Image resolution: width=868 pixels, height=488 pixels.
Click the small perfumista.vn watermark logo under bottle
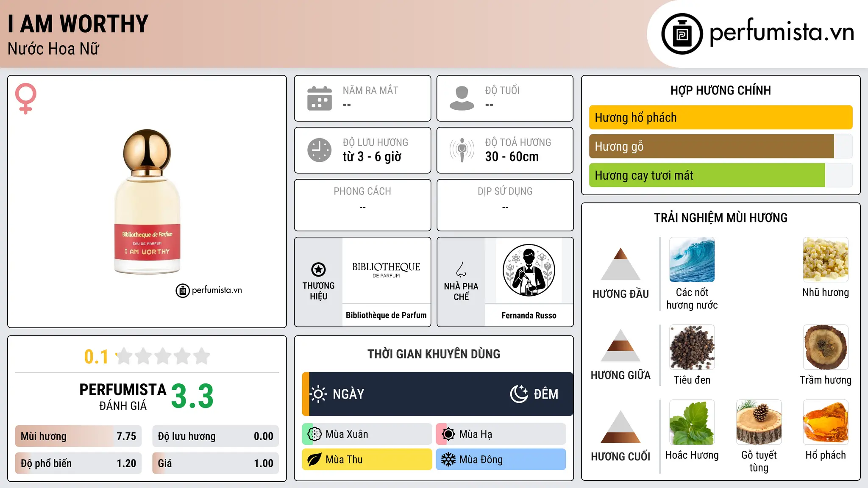pyautogui.click(x=209, y=291)
